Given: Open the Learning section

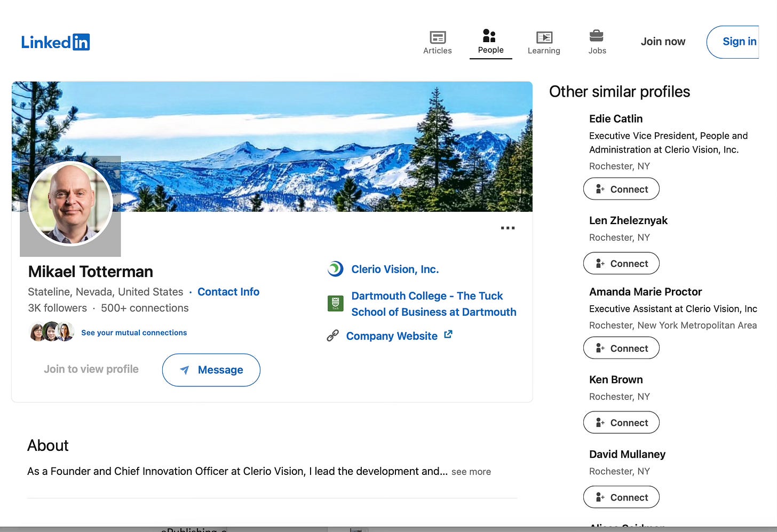Looking at the screenshot, I should tap(544, 43).
